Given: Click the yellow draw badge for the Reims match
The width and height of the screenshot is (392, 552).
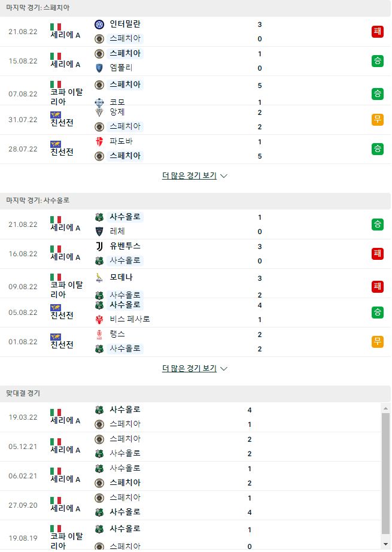Looking at the screenshot, I should [x=377, y=341].
